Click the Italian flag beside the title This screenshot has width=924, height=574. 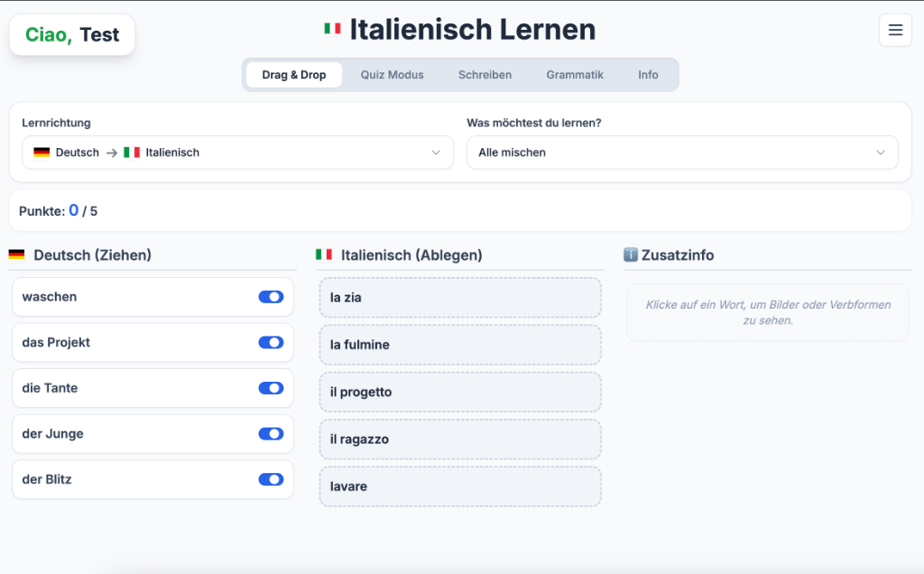click(332, 29)
